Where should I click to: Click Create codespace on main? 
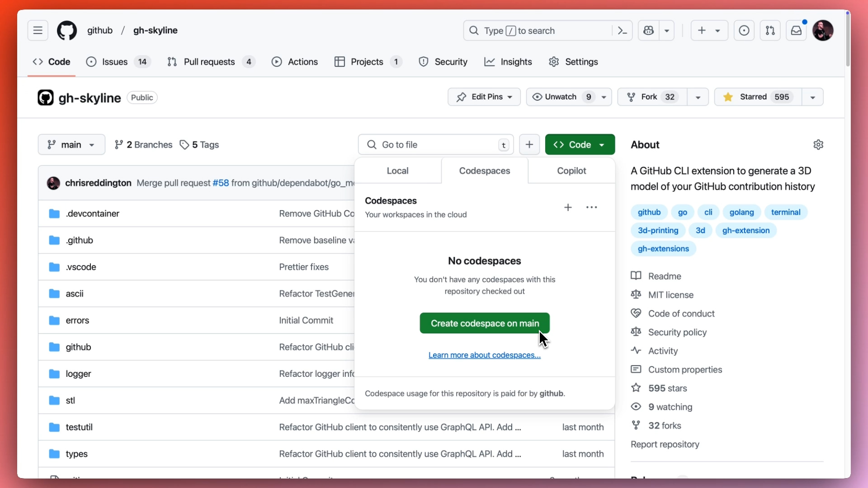tap(484, 323)
